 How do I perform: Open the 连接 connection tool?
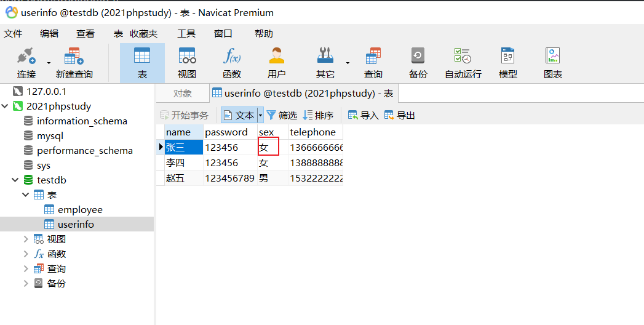(x=26, y=63)
